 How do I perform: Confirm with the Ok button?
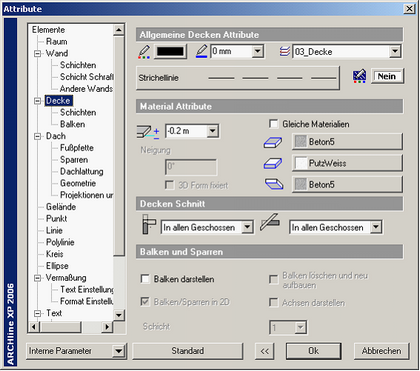pyautogui.click(x=314, y=351)
